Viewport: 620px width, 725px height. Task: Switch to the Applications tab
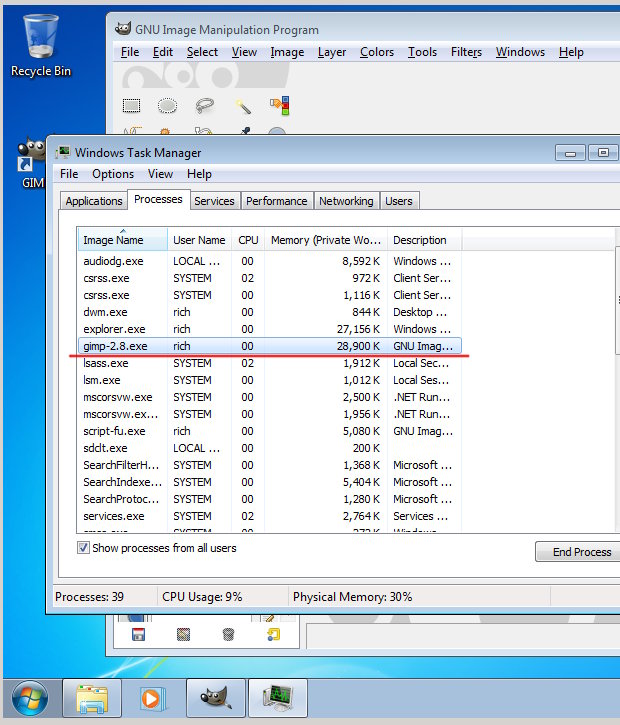[94, 201]
